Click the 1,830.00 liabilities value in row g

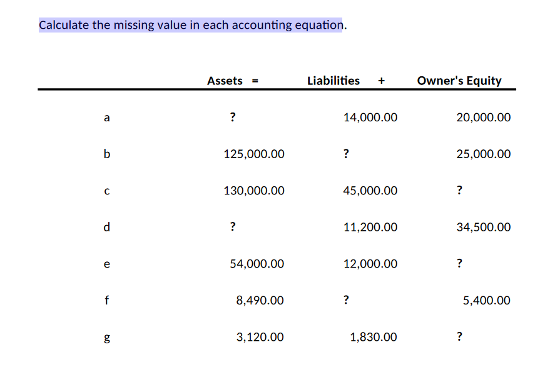[374, 337]
